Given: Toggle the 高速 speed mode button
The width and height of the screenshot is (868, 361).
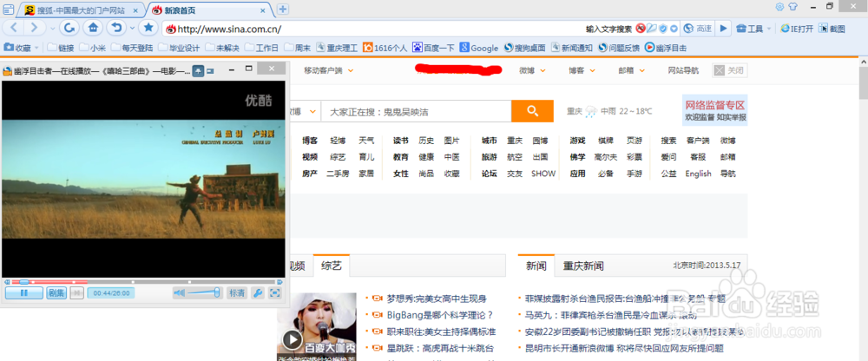Looking at the screenshot, I should click(x=698, y=29).
